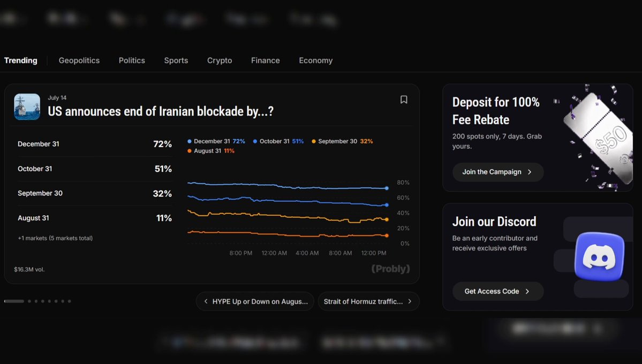The height and width of the screenshot is (364, 642).
Task: Click the active carousel page indicator bar
Action: 14,301
